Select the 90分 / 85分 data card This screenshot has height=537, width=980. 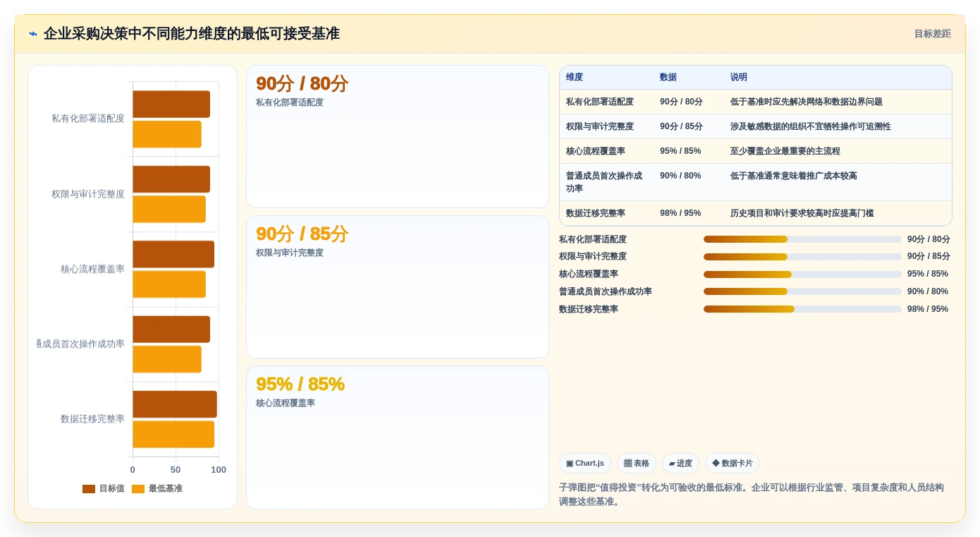coord(398,287)
